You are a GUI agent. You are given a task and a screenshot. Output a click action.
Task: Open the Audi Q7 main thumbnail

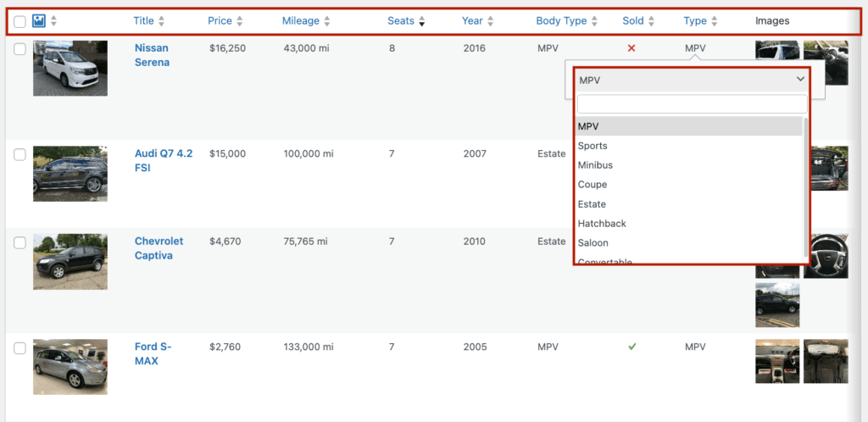click(x=70, y=174)
